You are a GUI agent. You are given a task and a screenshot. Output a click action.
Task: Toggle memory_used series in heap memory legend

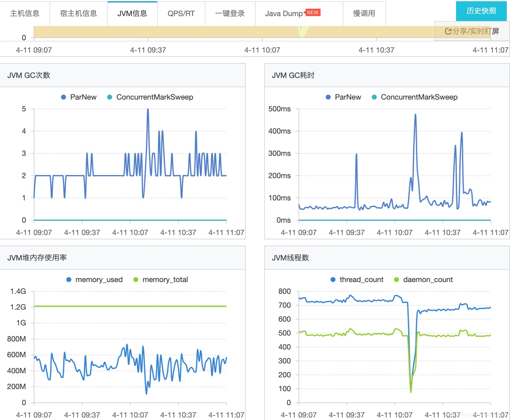(95, 280)
